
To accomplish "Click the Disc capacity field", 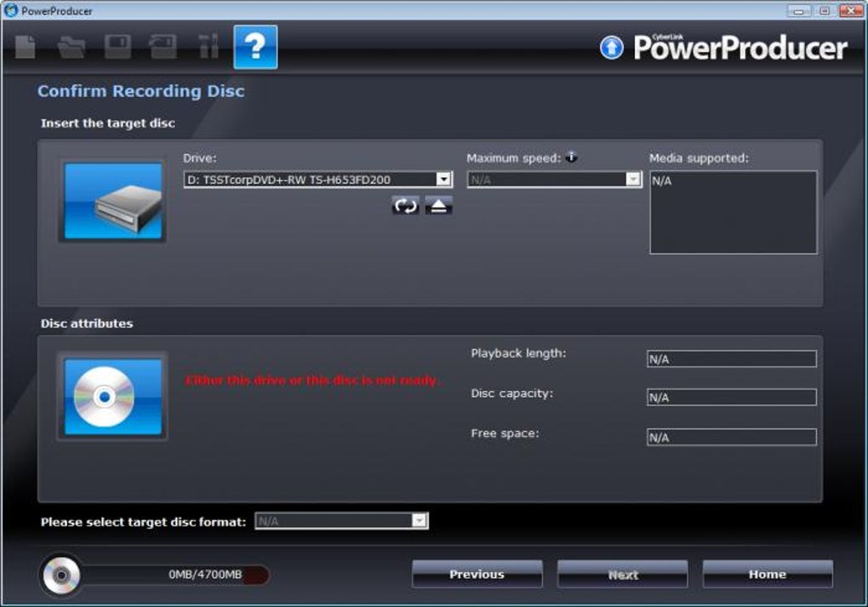I will pyautogui.click(x=731, y=397).
